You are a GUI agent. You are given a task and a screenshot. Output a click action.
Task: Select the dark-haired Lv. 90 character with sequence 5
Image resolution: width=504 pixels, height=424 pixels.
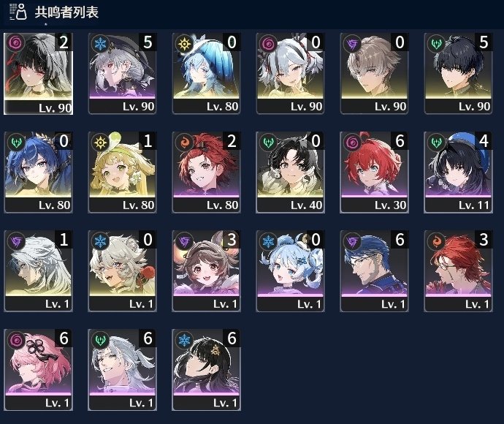click(458, 73)
